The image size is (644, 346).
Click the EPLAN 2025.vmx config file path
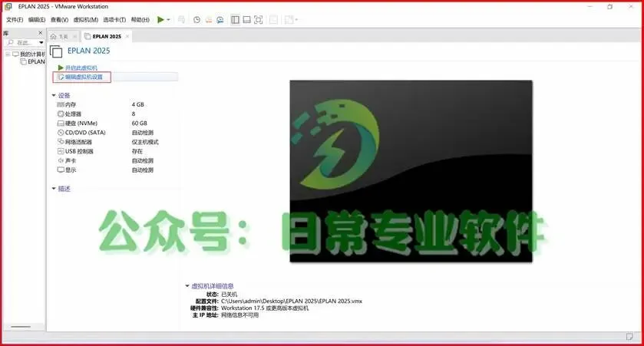pos(292,302)
